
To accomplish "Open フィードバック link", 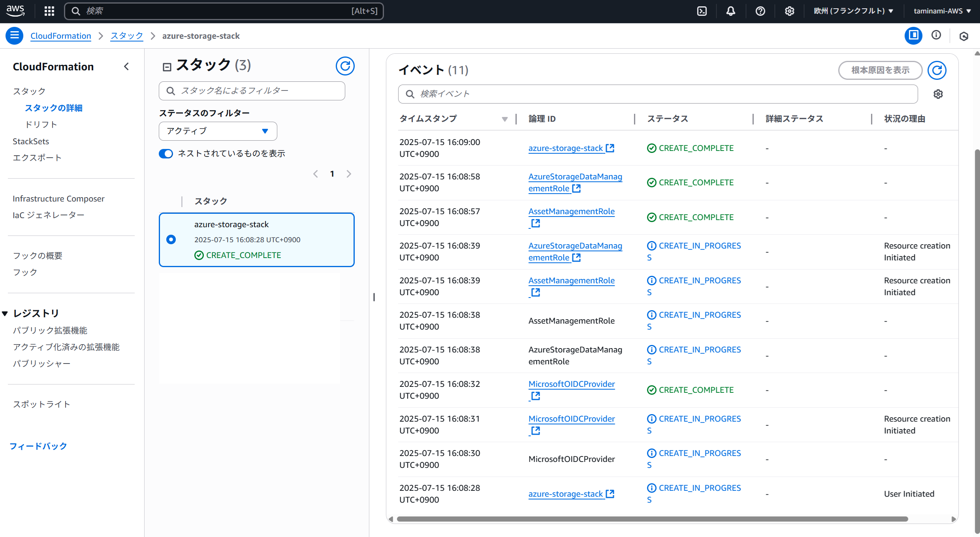I will pos(38,446).
